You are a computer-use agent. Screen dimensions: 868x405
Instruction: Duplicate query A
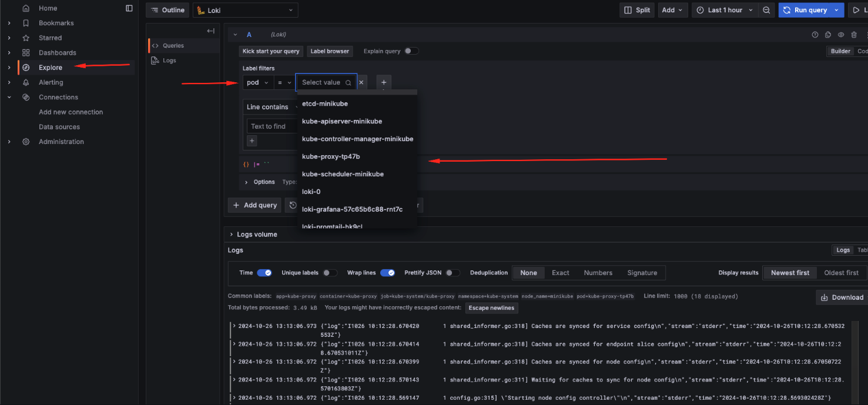[828, 35]
